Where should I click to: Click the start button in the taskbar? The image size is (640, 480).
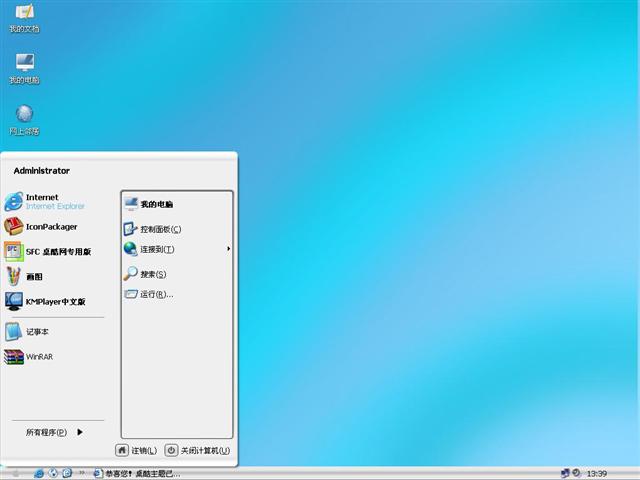coord(15,473)
